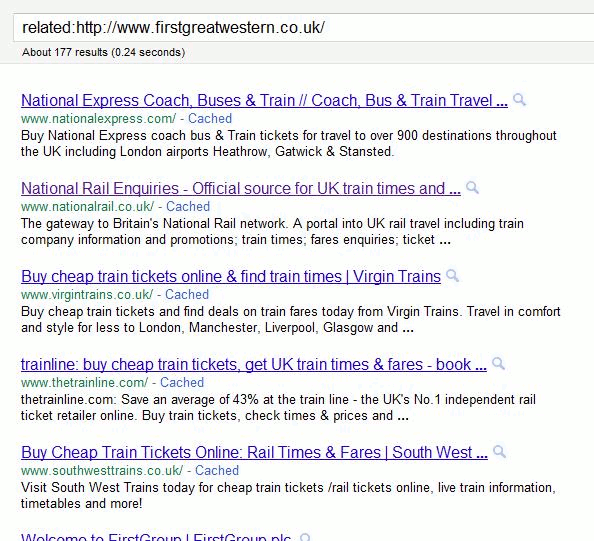
Task: Click the snippet starting 'Visit South West Trains today'
Action: (288, 496)
